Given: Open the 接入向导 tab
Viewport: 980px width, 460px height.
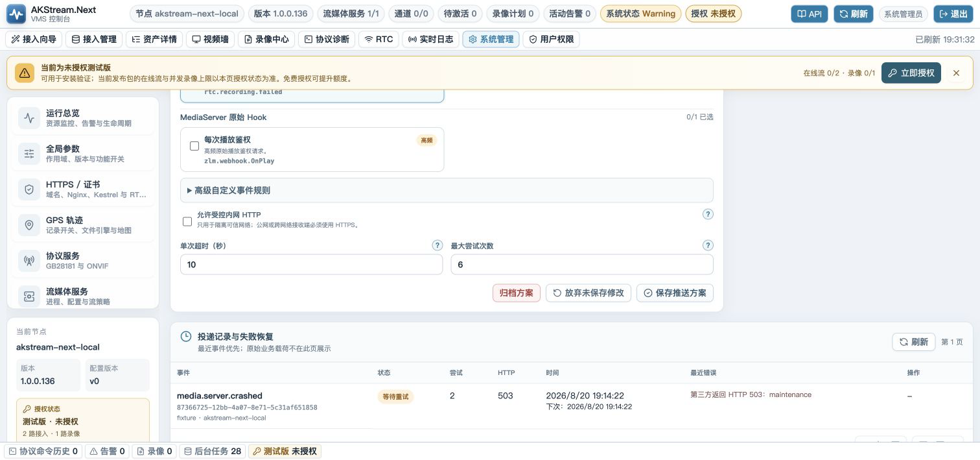Looking at the screenshot, I should (x=34, y=39).
